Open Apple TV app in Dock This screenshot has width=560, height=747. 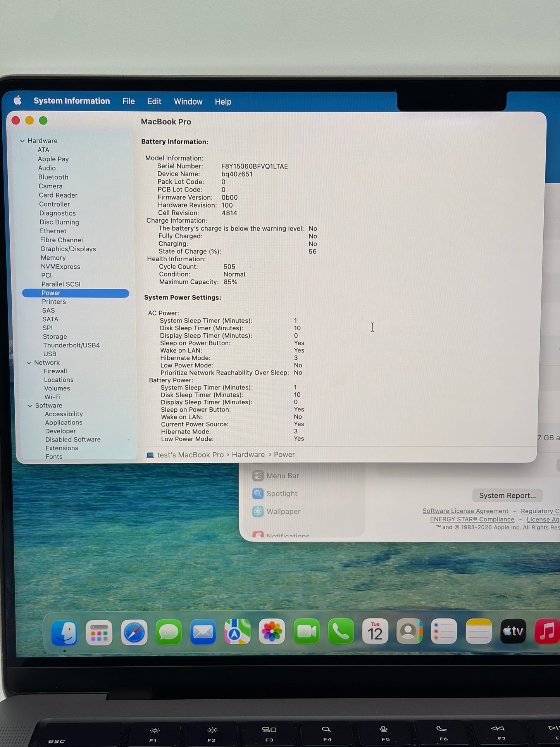pyautogui.click(x=513, y=631)
